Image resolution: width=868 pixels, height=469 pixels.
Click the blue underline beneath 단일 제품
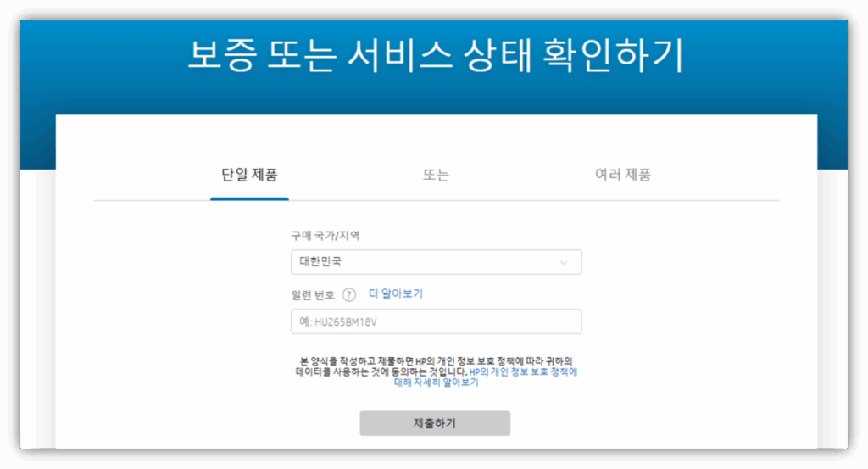click(249, 198)
